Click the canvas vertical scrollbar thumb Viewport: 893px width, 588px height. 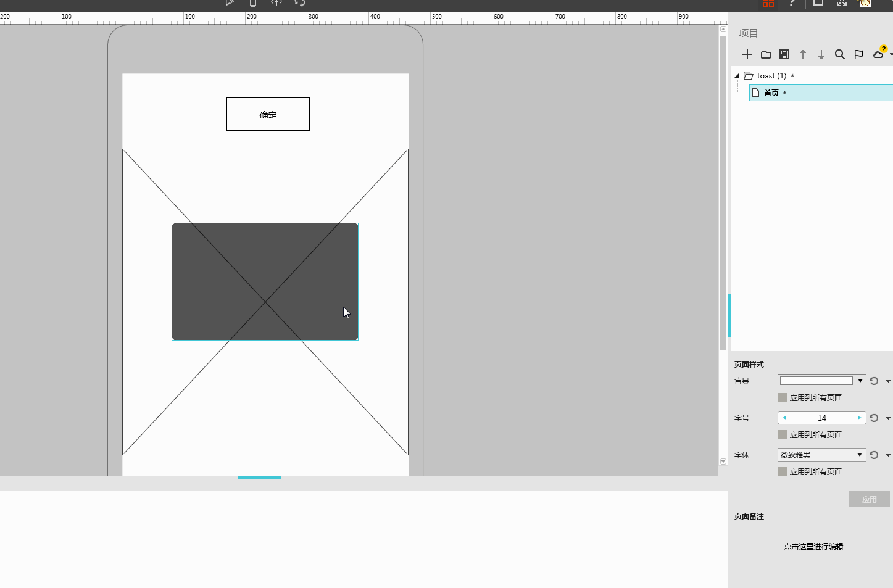[x=723, y=193]
